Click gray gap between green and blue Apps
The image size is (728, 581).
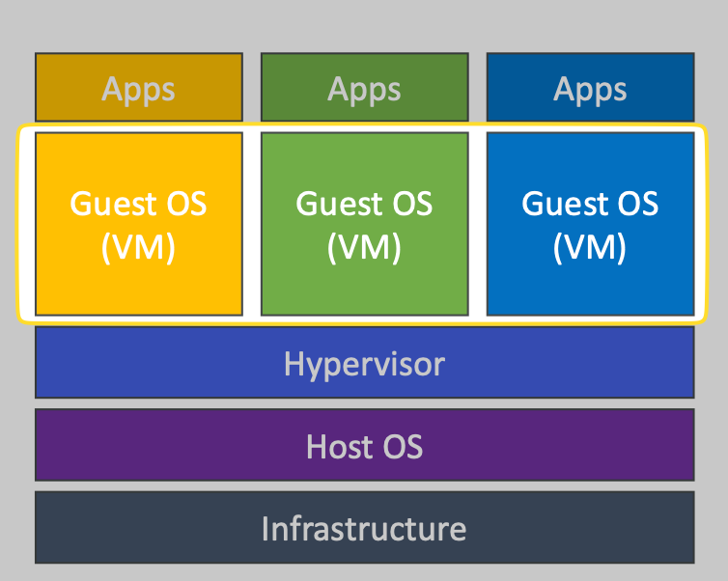(x=477, y=88)
